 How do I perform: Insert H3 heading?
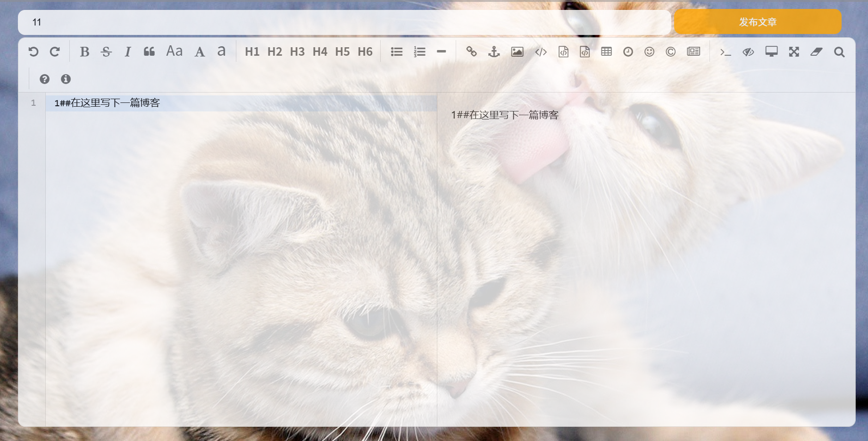click(x=297, y=51)
